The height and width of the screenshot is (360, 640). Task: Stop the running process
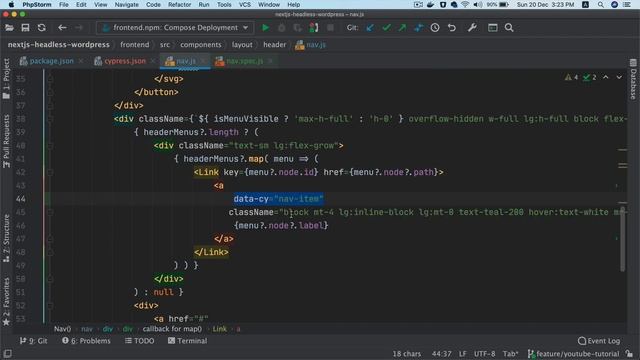click(x=330, y=28)
